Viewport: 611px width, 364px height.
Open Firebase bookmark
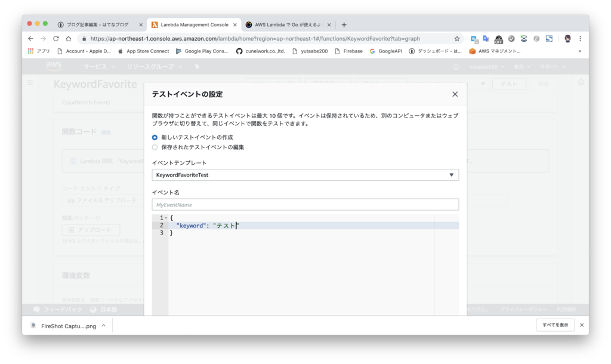tap(348, 51)
